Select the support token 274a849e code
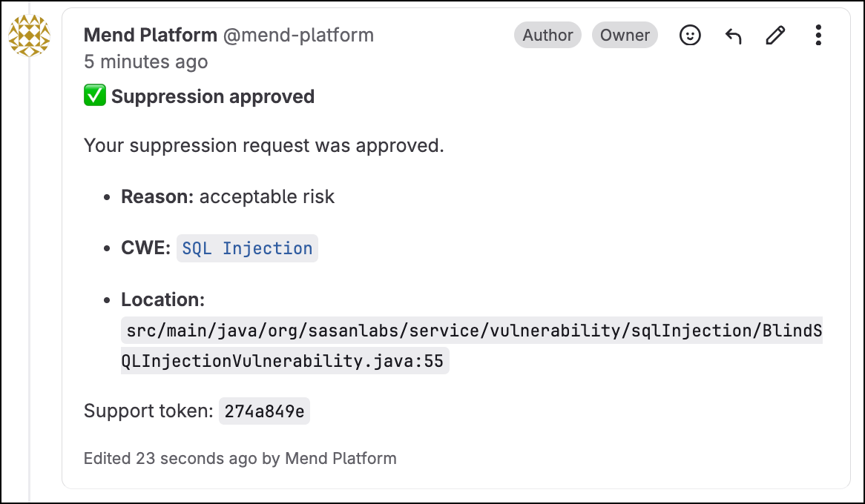This screenshot has height=504, width=865. (264, 411)
